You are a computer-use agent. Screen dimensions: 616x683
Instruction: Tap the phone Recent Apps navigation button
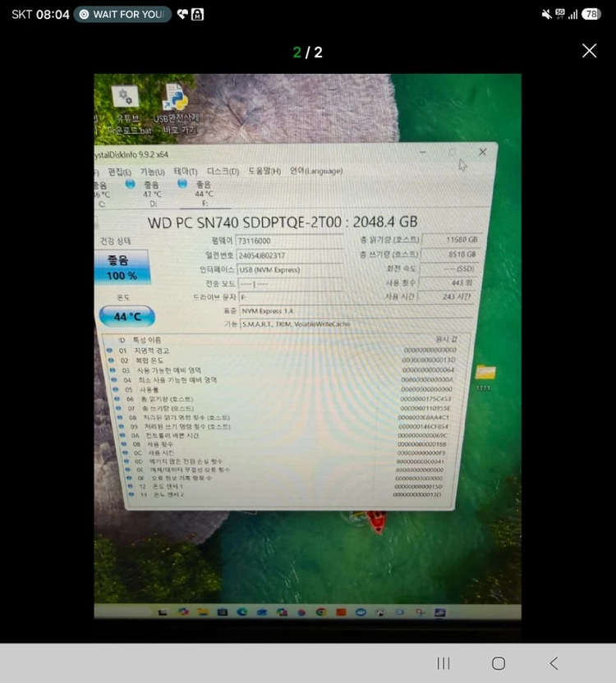[444, 663]
